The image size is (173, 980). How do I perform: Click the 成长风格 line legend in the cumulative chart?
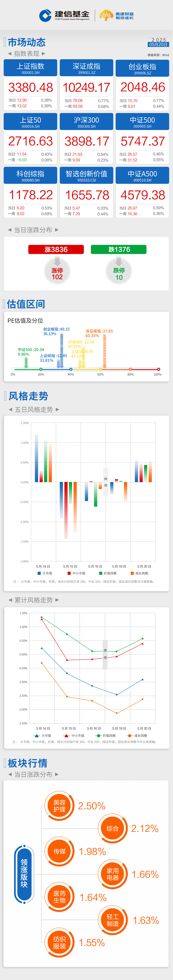[137, 736]
